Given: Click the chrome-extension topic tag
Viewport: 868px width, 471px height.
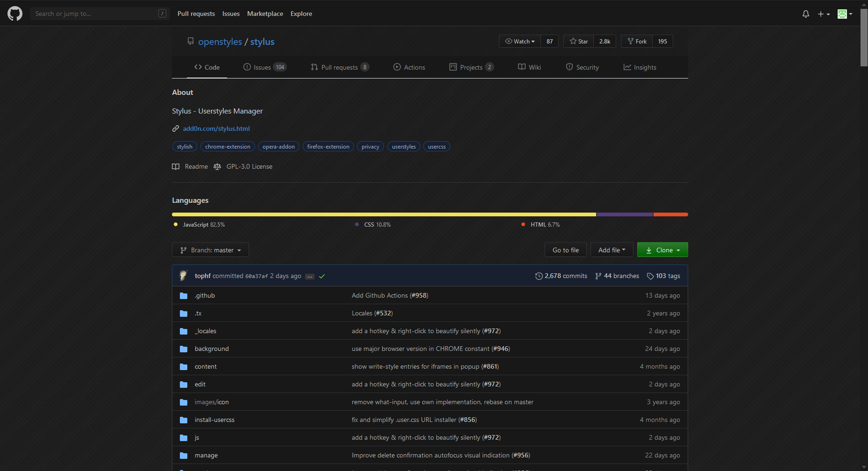Looking at the screenshot, I should tap(228, 147).
